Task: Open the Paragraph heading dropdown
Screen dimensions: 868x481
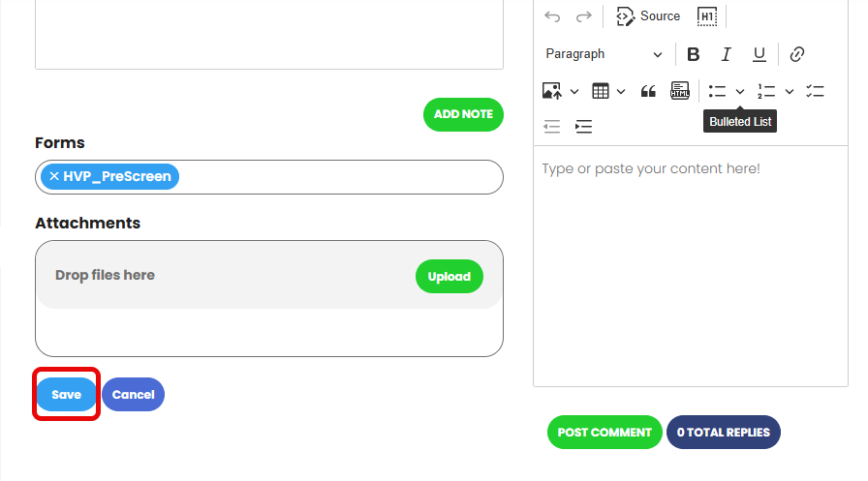Action: (x=604, y=54)
